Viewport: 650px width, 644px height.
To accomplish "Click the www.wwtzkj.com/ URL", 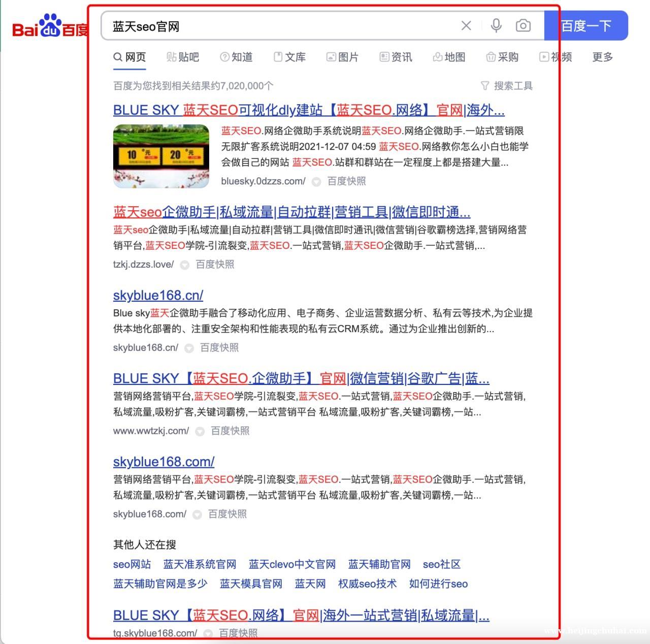I will coord(151,431).
